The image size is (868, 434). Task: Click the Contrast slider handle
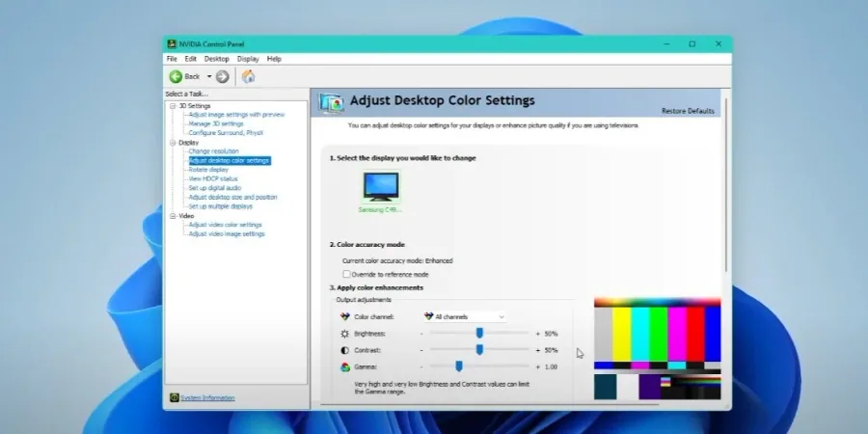pyautogui.click(x=479, y=350)
